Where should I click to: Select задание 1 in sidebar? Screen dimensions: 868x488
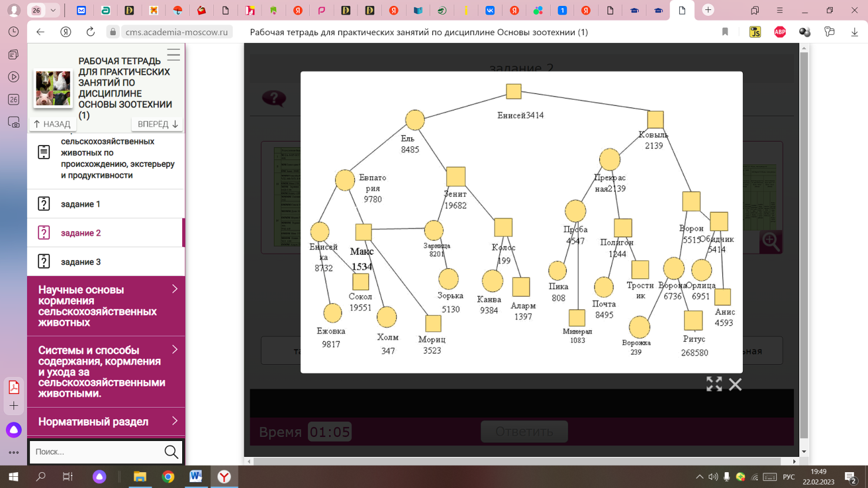(x=81, y=204)
